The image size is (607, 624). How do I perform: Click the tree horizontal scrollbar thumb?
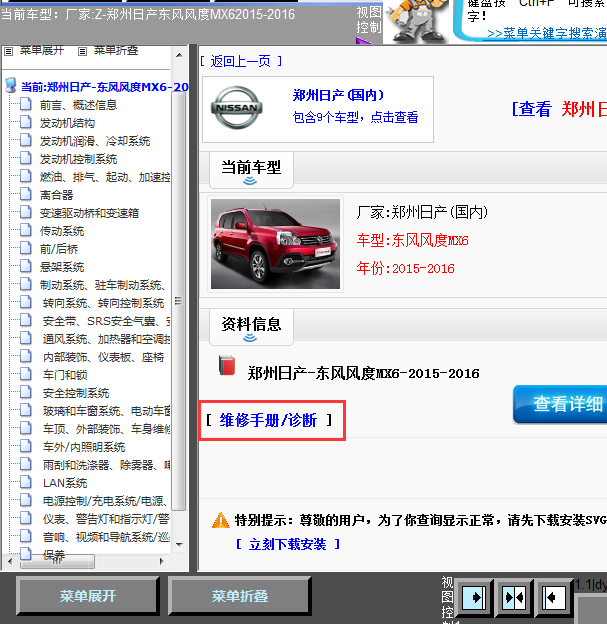click(57, 562)
